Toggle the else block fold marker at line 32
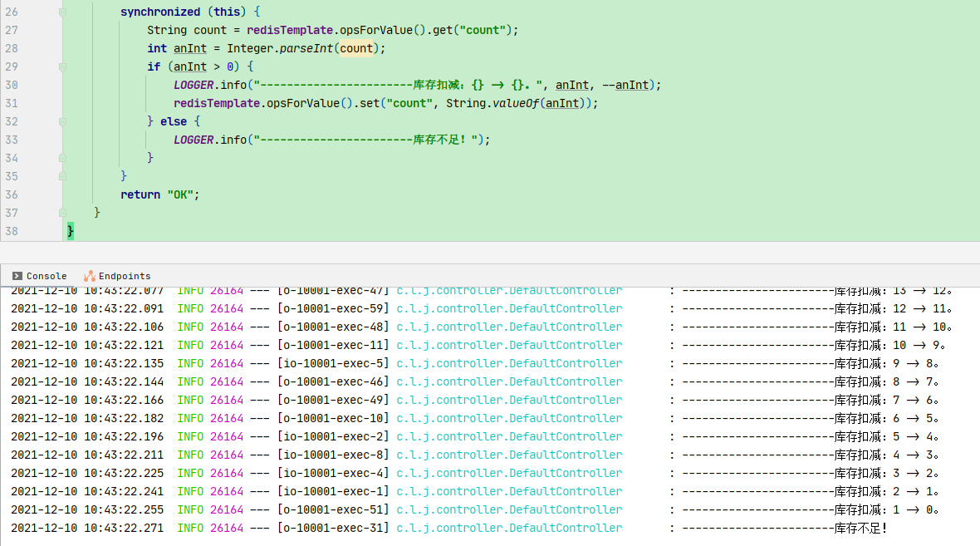 click(62, 122)
